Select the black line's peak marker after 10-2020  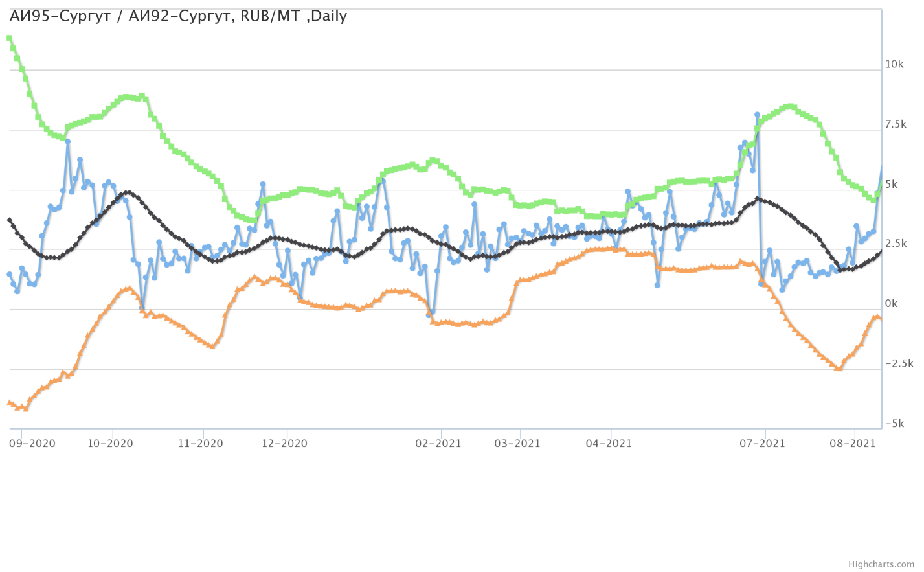pos(128,192)
